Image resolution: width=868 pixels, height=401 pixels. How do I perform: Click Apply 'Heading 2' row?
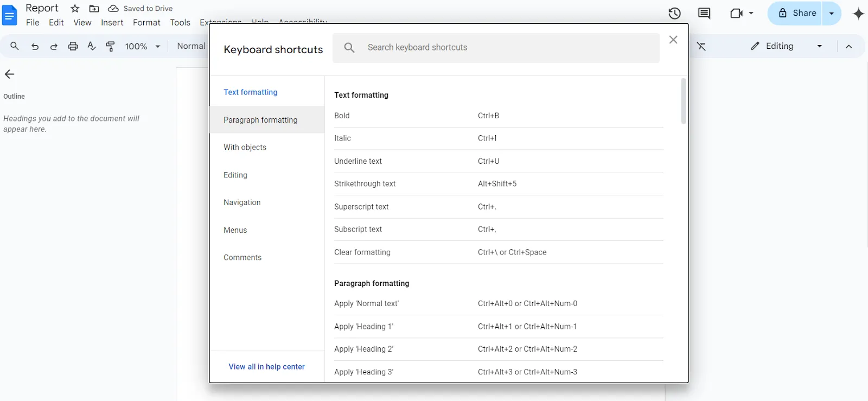pyautogui.click(x=499, y=349)
